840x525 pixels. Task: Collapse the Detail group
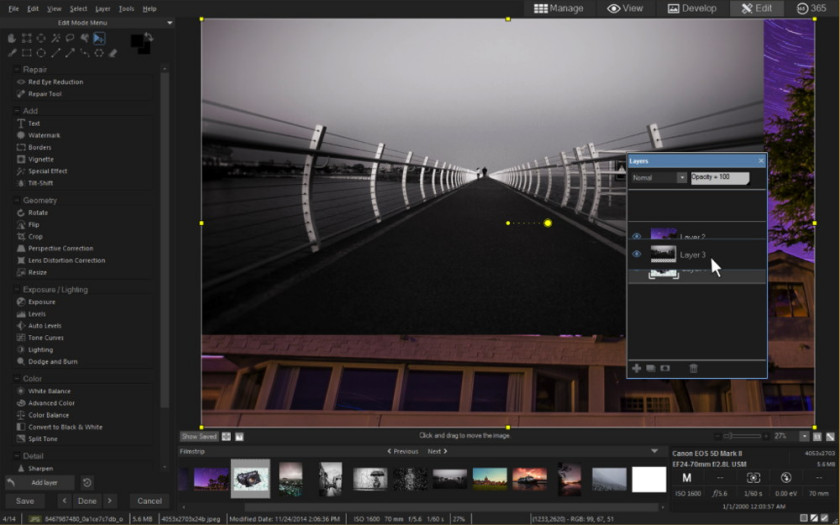tap(17, 456)
